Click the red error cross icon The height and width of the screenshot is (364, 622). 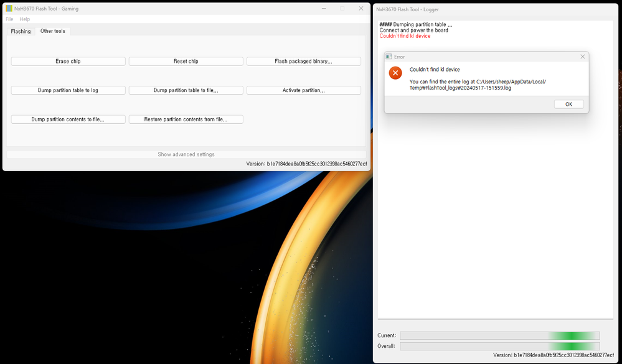[x=395, y=73]
